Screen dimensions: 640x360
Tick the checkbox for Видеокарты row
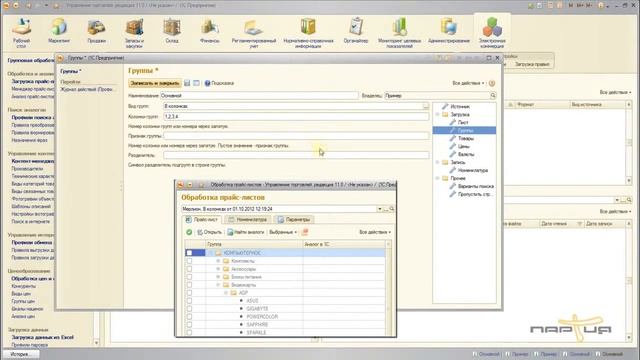[189, 284]
